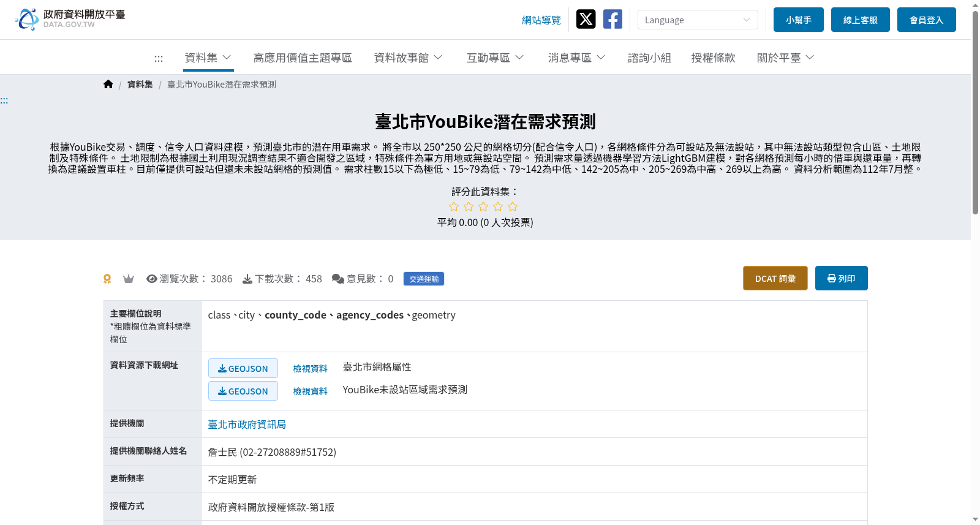Image resolution: width=980 pixels, height=525 pixels.
Task: Rate dataset with the second star
Action: 469,207
